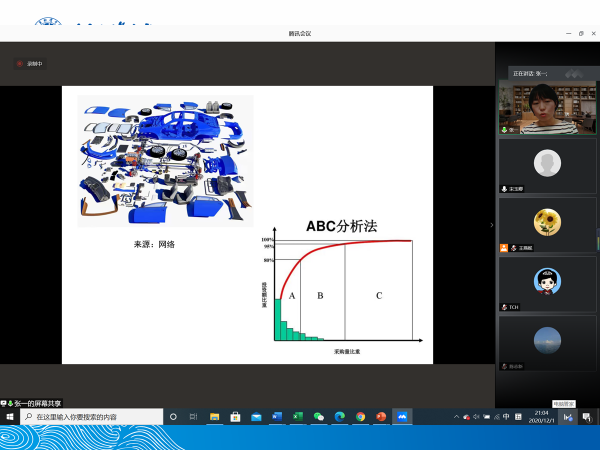
Task: Expand the system tray hidden icons
Action: (x=456, y=416)
